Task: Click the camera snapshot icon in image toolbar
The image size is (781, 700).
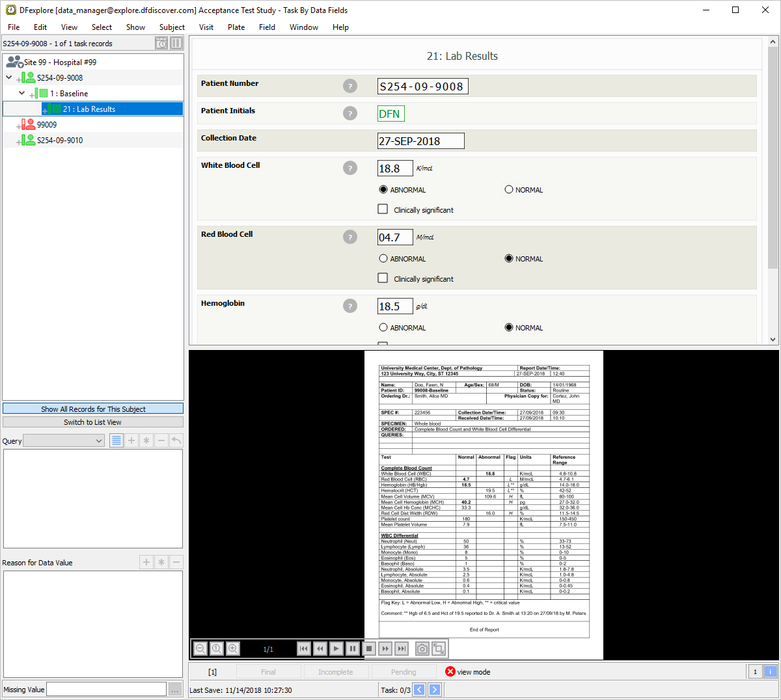Action: [422, 649]
